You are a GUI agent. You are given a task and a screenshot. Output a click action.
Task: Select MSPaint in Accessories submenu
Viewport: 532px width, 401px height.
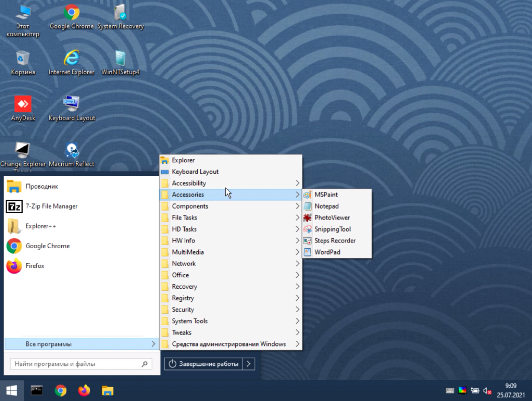pos(326,195)
